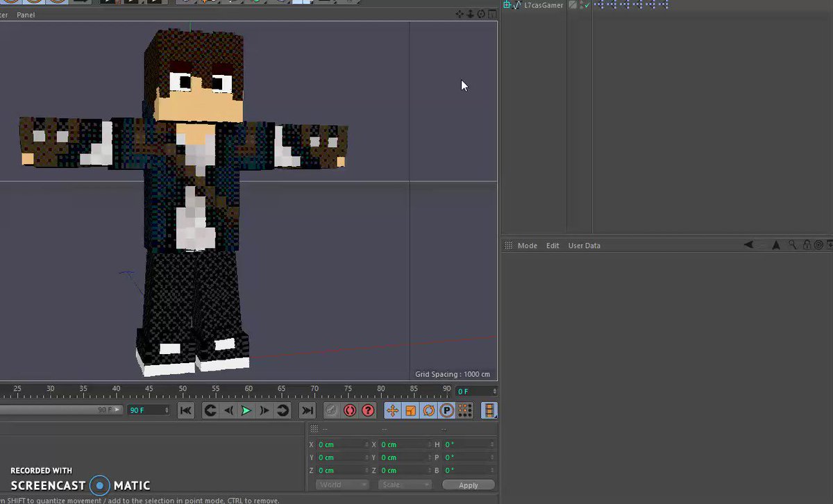This screenshot has width=833, height=504.
Task: Go to end of animation
Action: coord(307,410)
